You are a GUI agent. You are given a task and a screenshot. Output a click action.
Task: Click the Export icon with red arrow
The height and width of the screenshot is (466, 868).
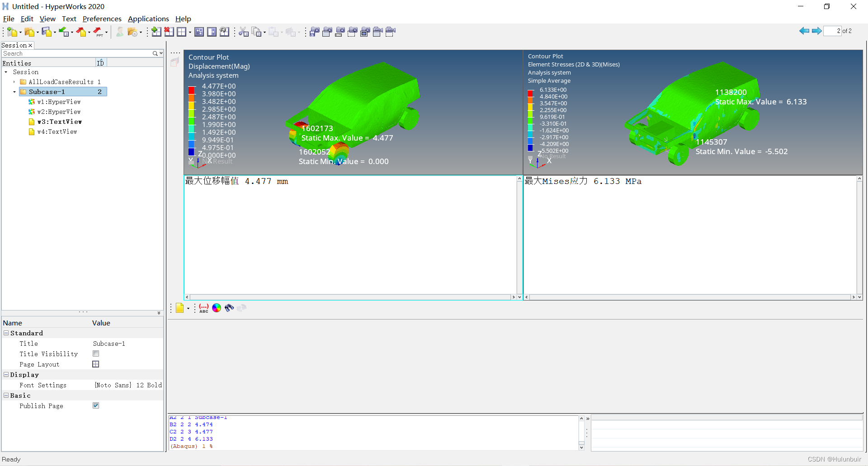pos(81,32)
